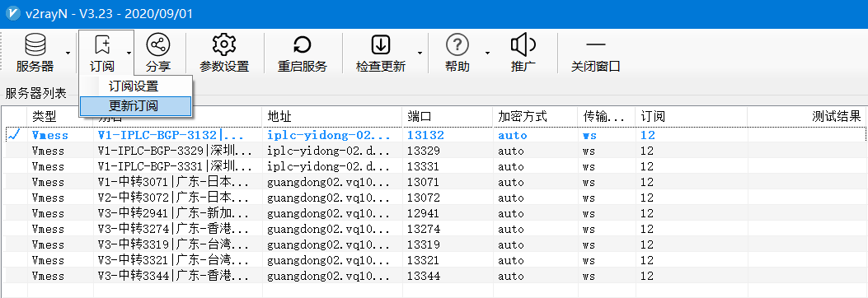Sort by the 地址 column header

tap(331, 116)
